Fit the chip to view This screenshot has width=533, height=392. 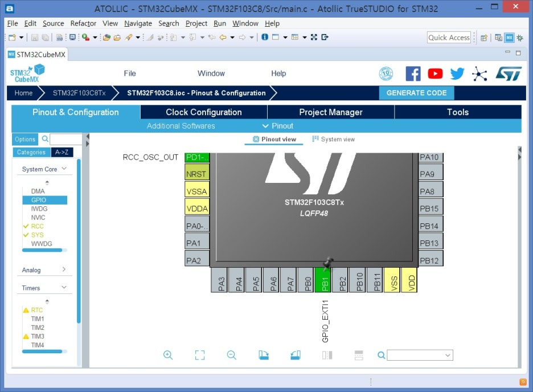(x=200, y=356)
